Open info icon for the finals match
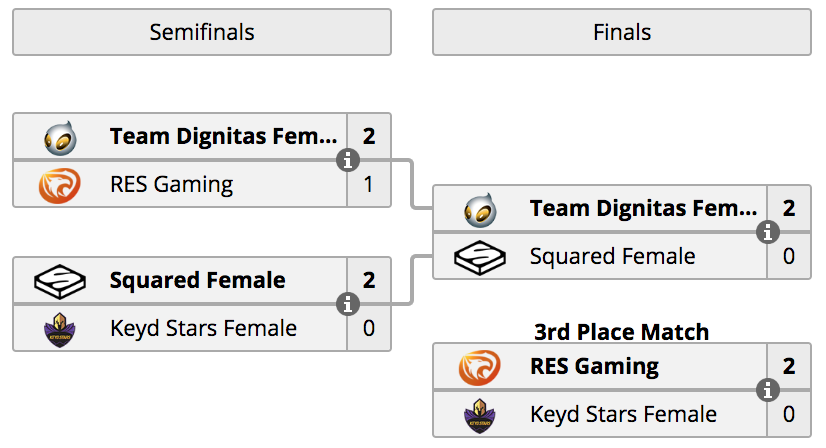The height and width of the screenshot is (448, 826). click(x=768, y=232)
